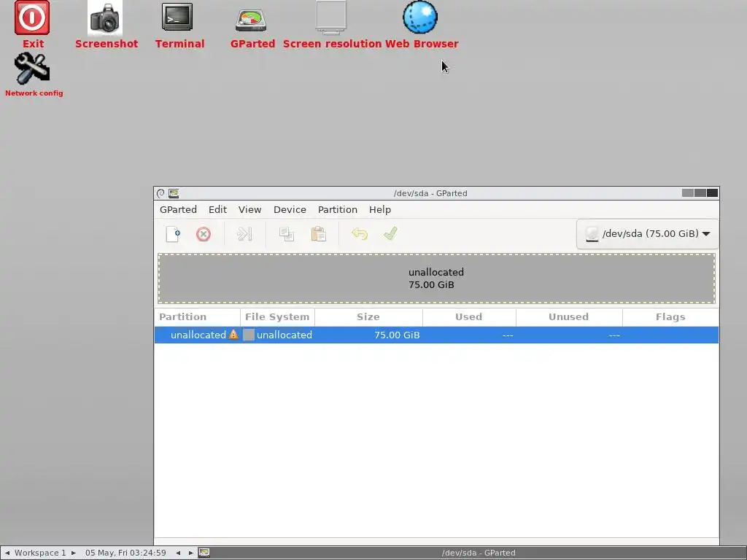The width and height of the screenshot is (747, 560).
Task: Click the 75.00 GiB size cell
Action: click(397, 335)
